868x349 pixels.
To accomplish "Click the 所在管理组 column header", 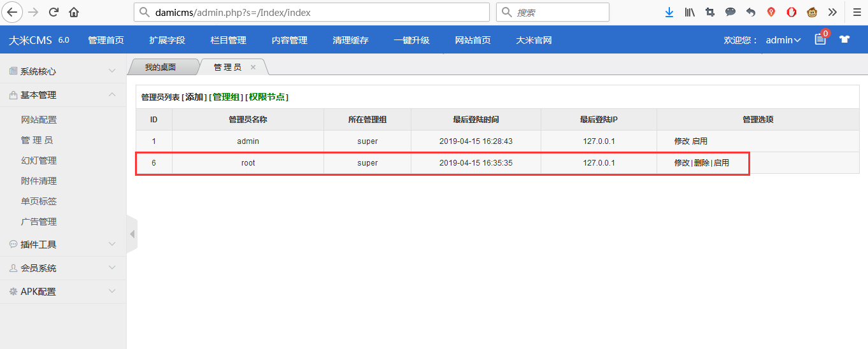I will (x=367, y=120).
